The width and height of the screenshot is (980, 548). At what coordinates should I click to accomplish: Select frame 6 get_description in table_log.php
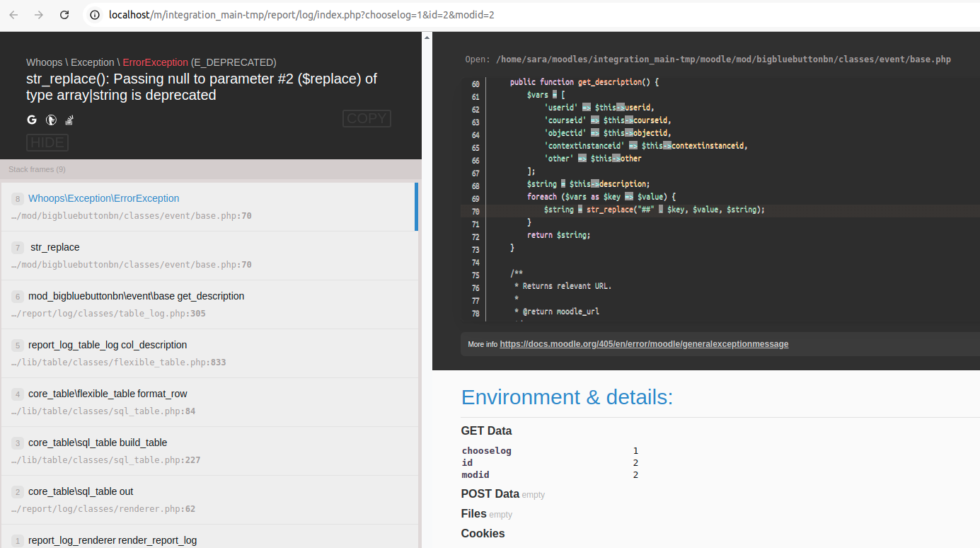click(x=209, y=304)
